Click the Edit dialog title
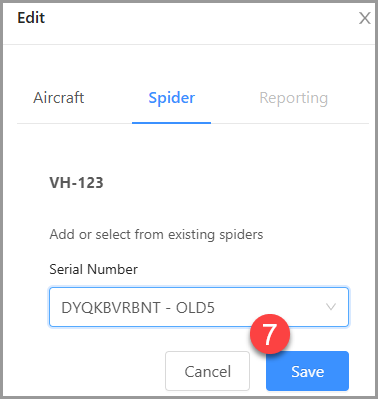378x399 pixels. pyautogui.click(x=31, y=18)
